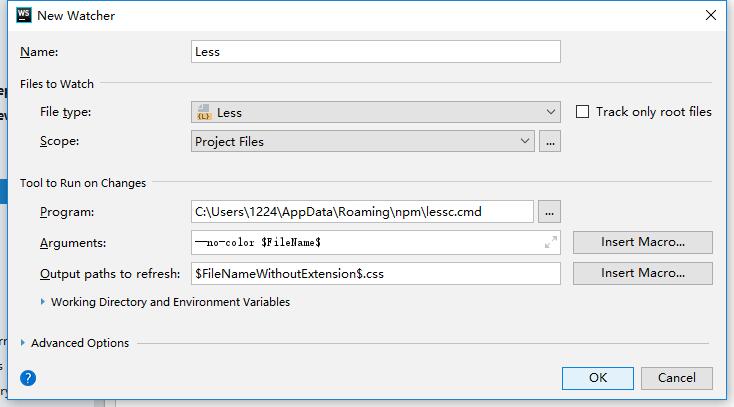Click the Output paths to refresh field

pyautogui.click(x=375, y=273)
